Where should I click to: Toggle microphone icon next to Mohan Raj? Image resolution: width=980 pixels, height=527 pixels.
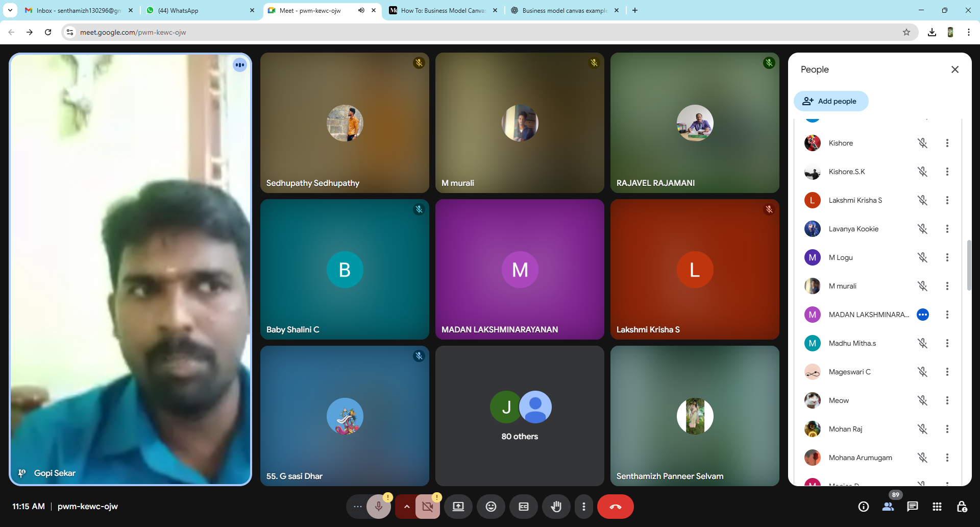point(923,429)
